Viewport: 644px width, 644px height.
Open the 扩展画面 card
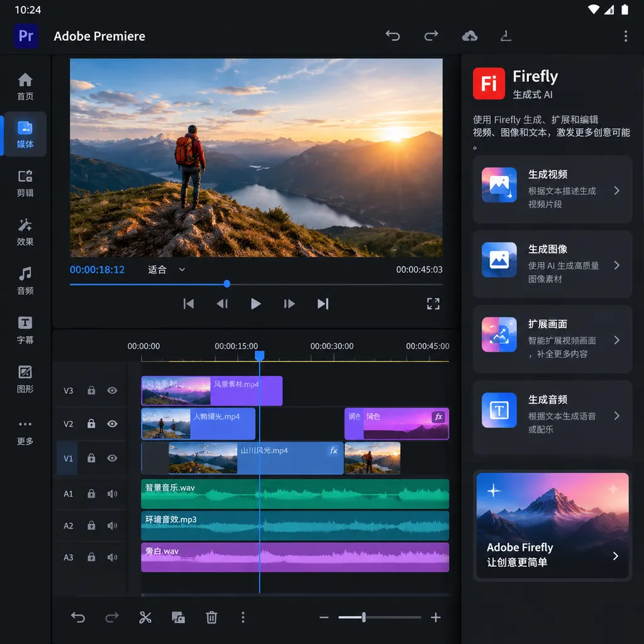coord(552,339)
